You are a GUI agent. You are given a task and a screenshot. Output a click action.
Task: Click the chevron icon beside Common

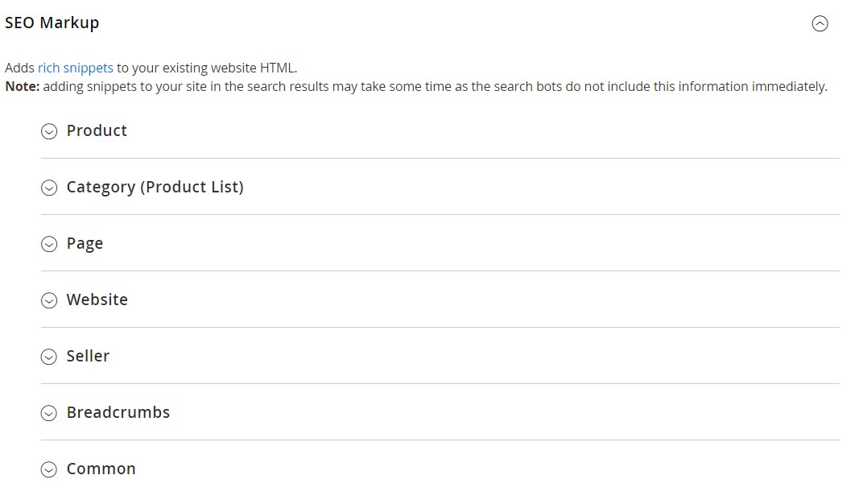49,469
